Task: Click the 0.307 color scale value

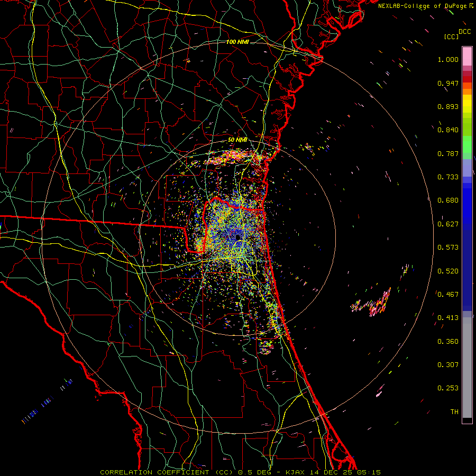Action: pyautogui.click(x=448, y=365)
